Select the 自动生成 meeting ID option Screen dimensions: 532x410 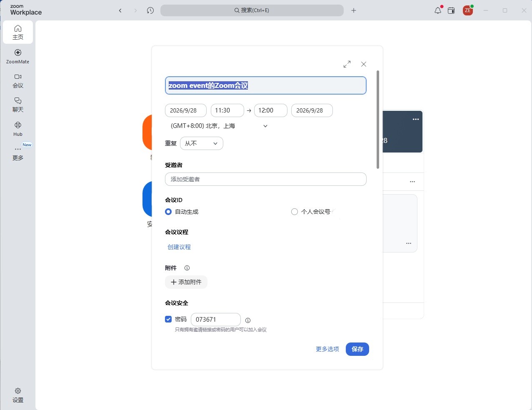(x=168, y=212)
